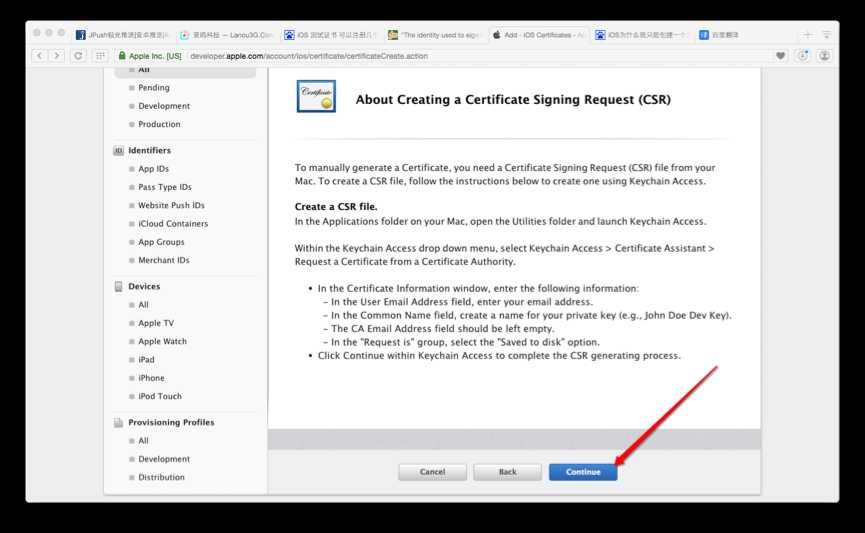Go forward using the browser forward arrow

56,56
